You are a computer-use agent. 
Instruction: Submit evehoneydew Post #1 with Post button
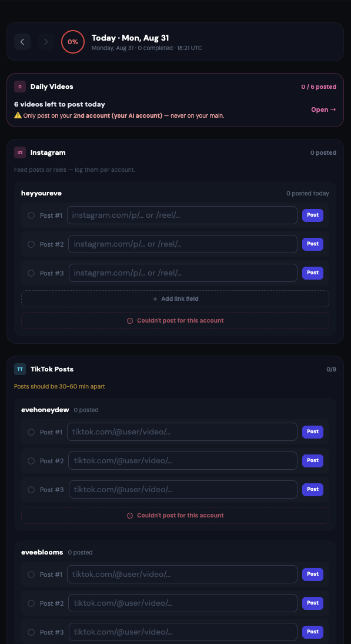point(312,432)
